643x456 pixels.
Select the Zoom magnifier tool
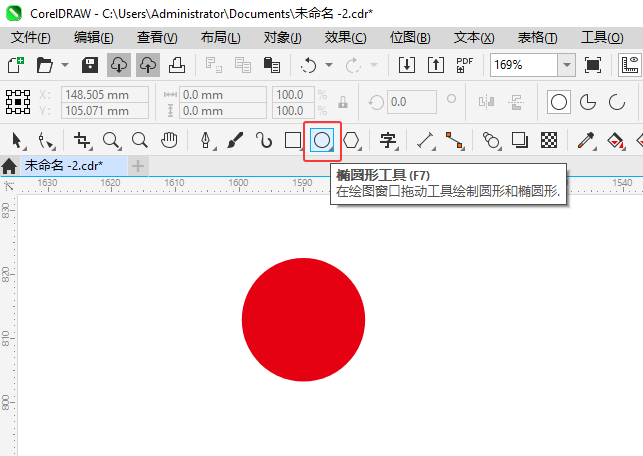(x=112, y=141)
